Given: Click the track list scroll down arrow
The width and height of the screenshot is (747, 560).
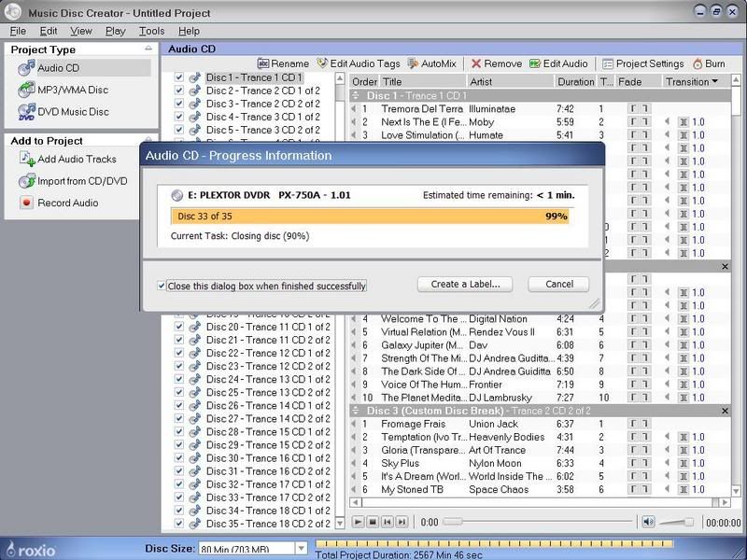Looking at the screenshot, I should point(736,491).
